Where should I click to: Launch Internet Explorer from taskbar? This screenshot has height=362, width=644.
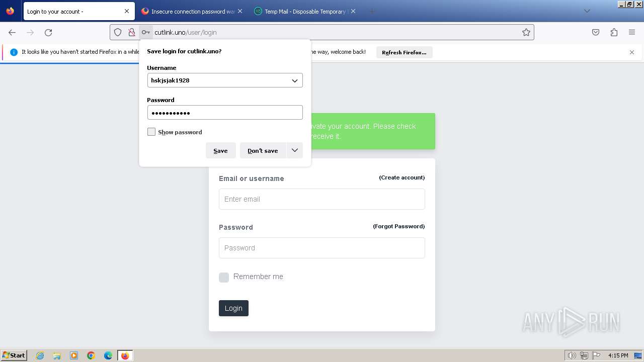40,355
